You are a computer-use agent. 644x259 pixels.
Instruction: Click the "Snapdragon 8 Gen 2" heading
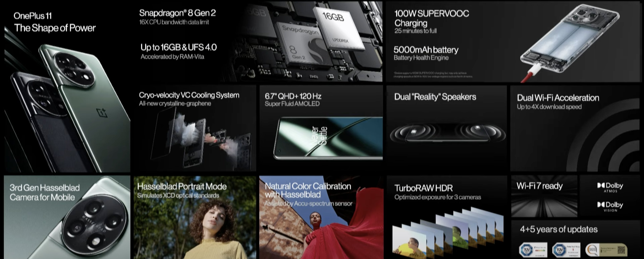(x=177, y=13)
